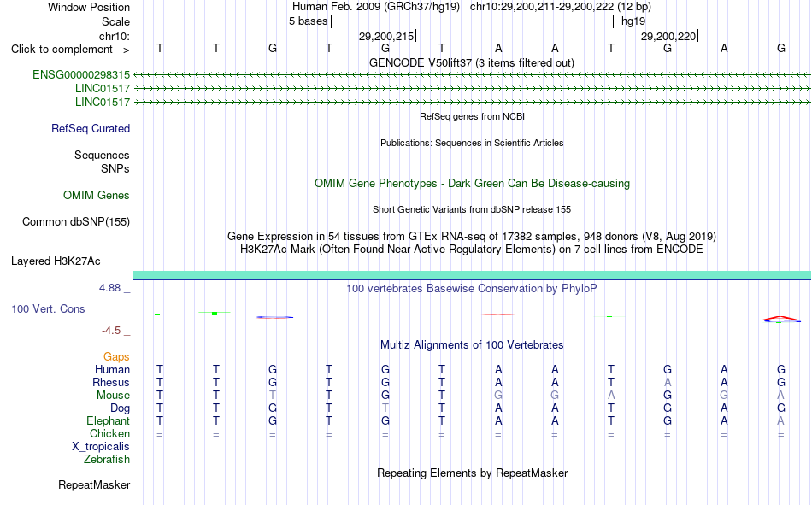Select the Zebrafish alignment row label
The height and width of the screenshot is (505, 812).
tap(107, 460)
